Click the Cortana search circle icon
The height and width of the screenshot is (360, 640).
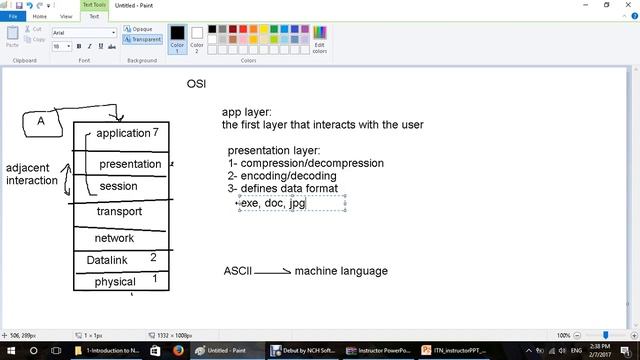[33, 351]
